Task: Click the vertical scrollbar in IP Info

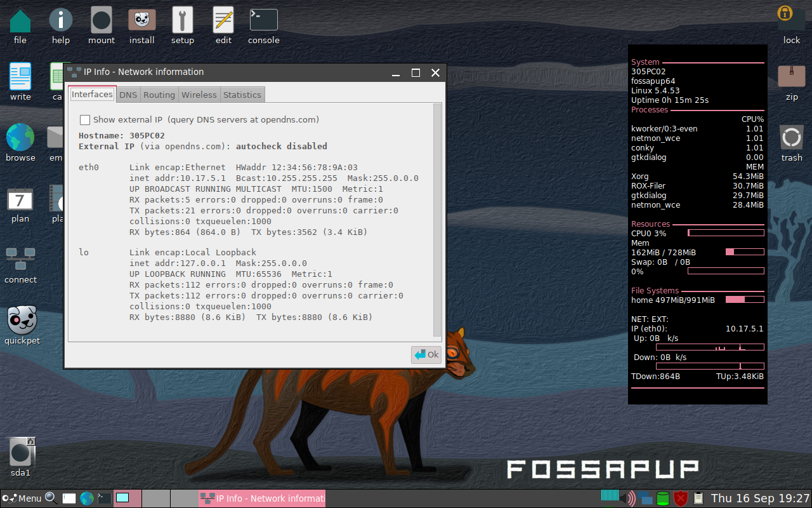Action: tap(437, 219)
